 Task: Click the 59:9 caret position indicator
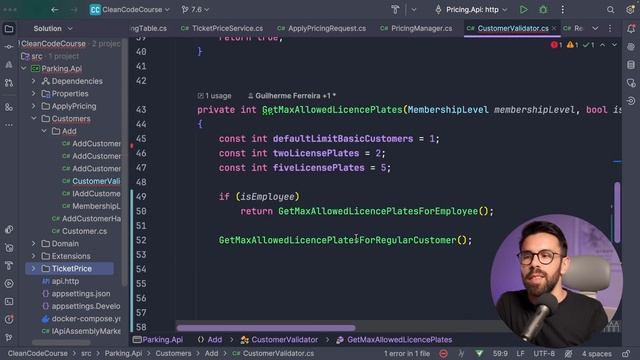click(500, 353)
